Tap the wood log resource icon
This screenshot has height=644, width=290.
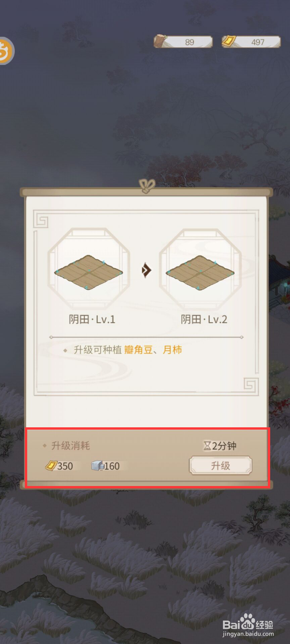pos(161,41)
